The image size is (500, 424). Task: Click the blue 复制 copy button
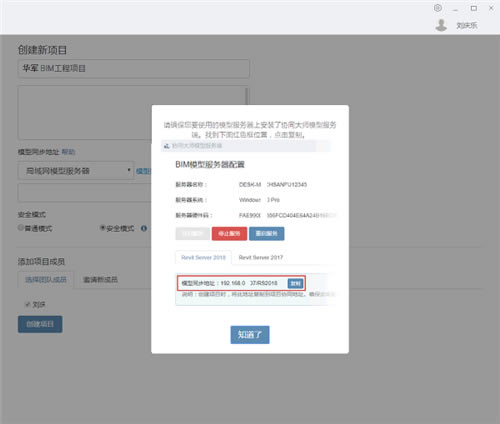(295, 283)
